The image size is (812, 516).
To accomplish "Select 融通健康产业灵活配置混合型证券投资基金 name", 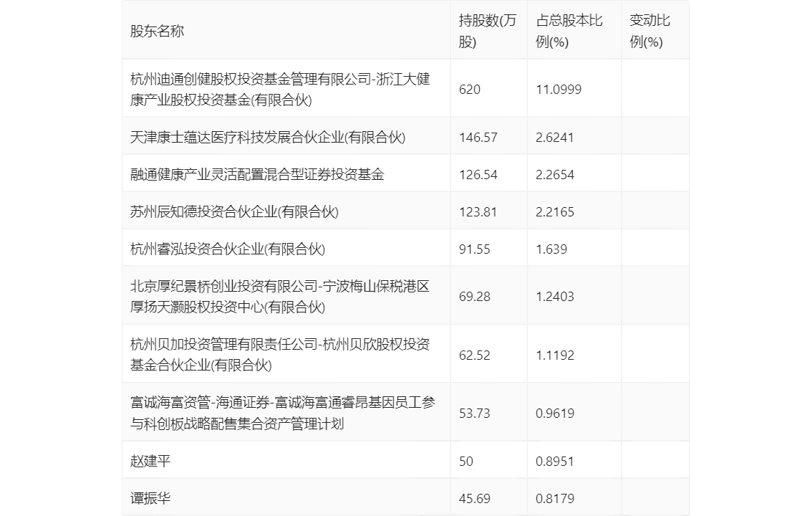I will click(x=257, y=175).
